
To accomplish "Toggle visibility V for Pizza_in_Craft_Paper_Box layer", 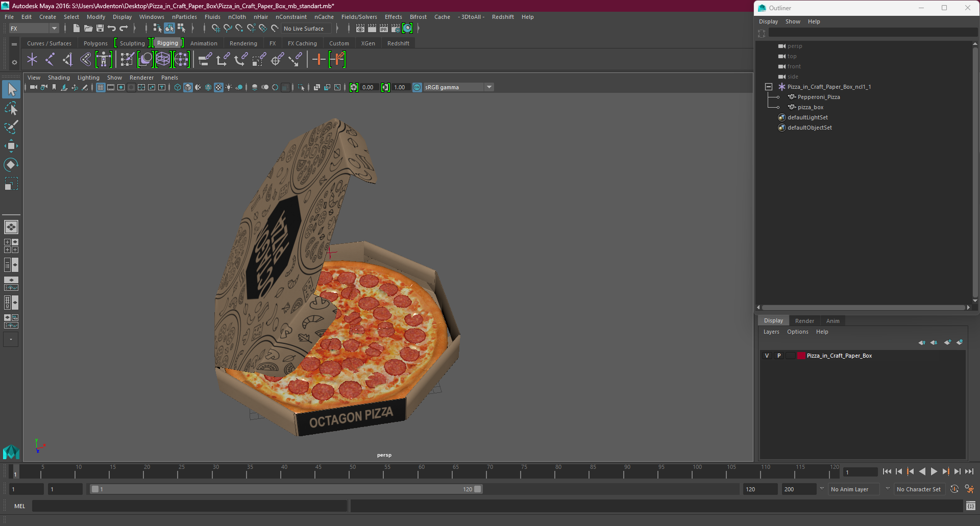I will point(767,356).
